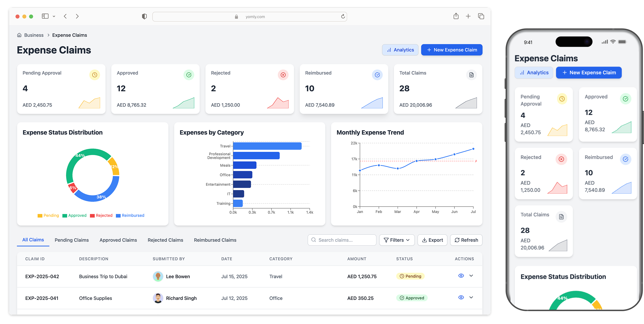Tap the Rejected X icon on the phone
Screen dimensions: 644x324
point(561,159)
